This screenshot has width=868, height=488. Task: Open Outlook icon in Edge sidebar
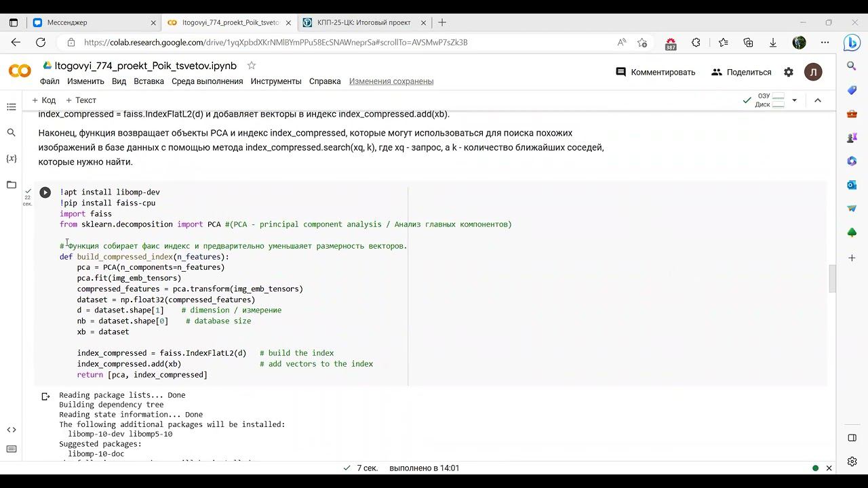coord(852,184)
